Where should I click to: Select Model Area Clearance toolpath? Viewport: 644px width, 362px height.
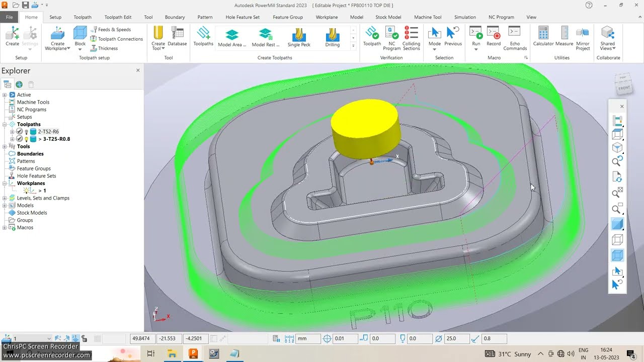(232, 37)
